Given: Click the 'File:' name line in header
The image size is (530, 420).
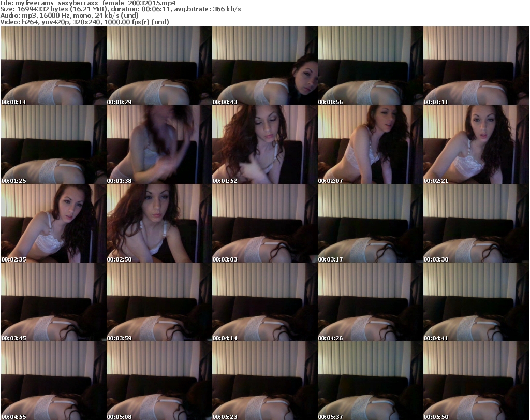Looking at the screenshot, I should tap(88, 3).
